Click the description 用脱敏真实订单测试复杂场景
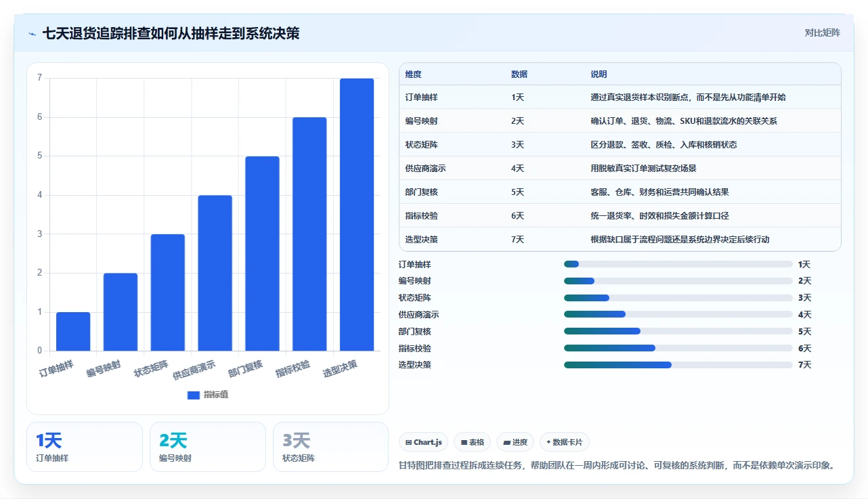Screen dimensions: 868x499 tap(643, 169)
